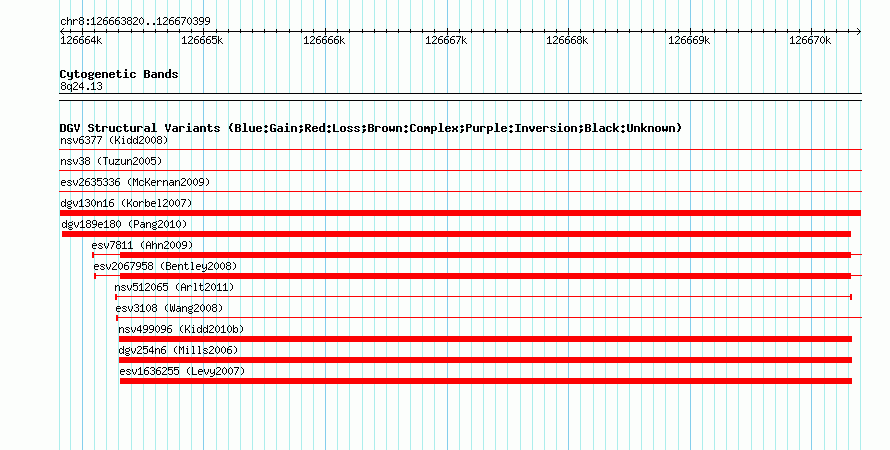The width and height of the screenshot is (890, 450).
Task: Click the nsv6377 (Kidd2008) variant label
Action: (x=114, y=140)
